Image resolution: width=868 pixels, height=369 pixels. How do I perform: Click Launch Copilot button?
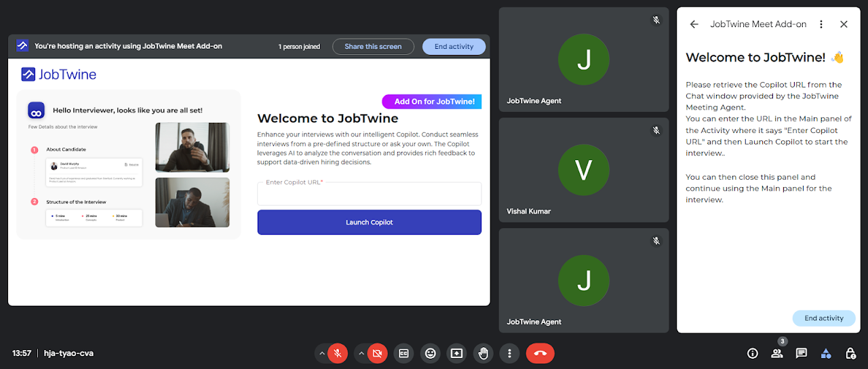coord(370,222)
